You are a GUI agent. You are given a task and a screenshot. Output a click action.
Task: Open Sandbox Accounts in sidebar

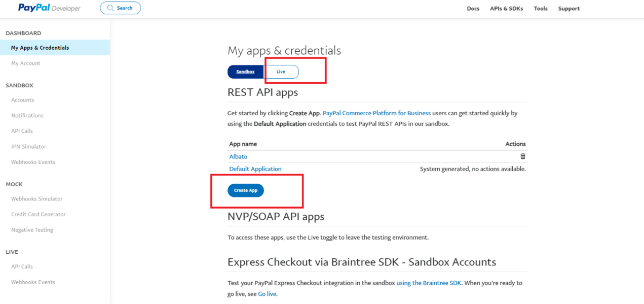tap(23, 100)
